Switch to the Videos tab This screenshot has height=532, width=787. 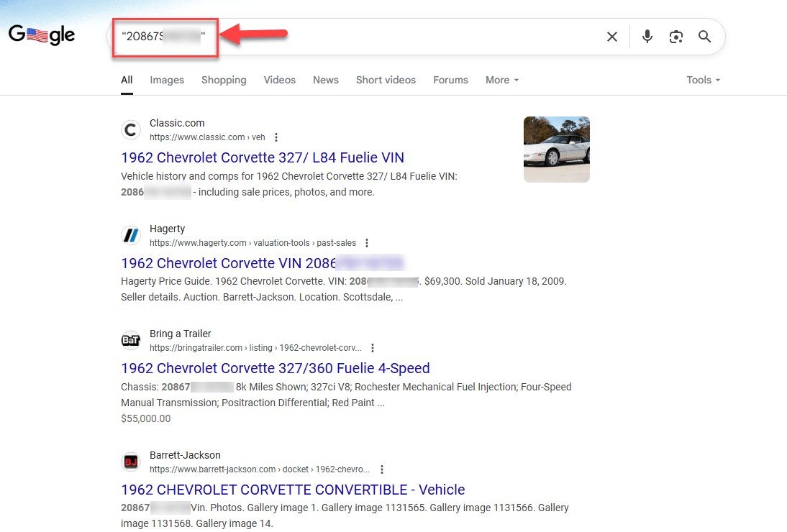(x=280, y=81)
